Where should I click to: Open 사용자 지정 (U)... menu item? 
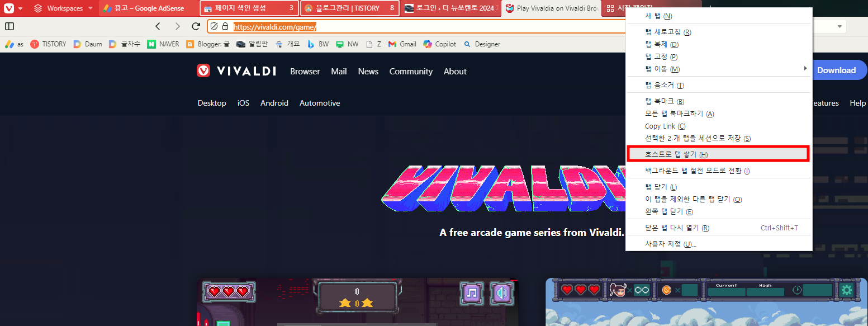click(x=718, y=244)
